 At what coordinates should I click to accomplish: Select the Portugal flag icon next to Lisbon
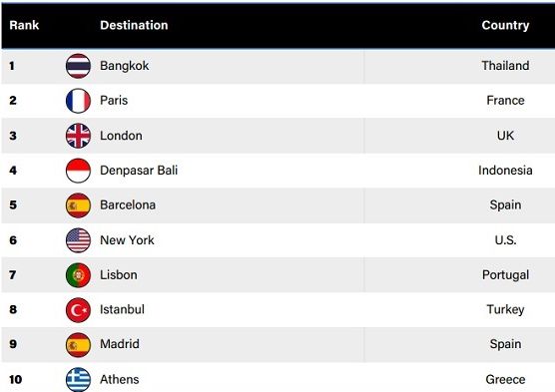click(x=78, y=275)
